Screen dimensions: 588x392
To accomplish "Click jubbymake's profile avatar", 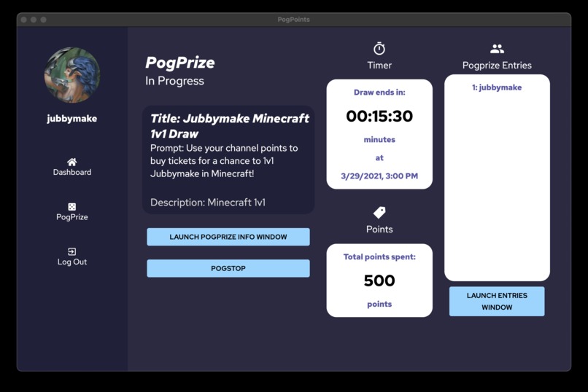I will 72,75.
